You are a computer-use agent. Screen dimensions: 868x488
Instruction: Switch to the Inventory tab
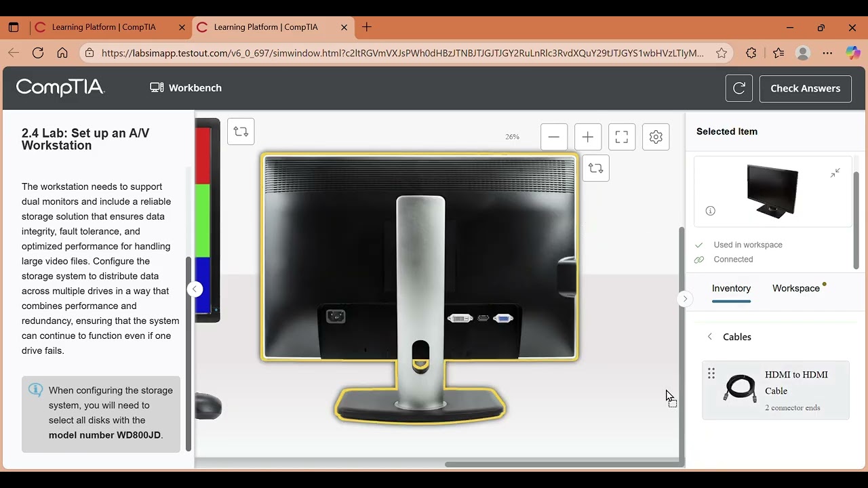(x=731, y=288)
